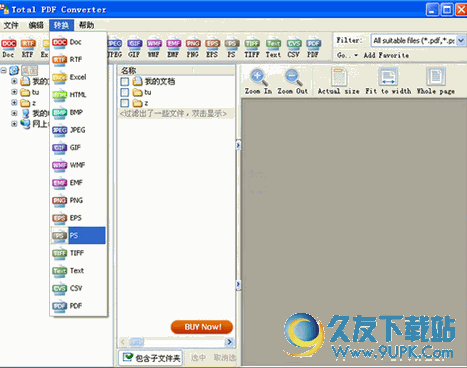
Task: Open the Go.. dropdown
Action: pos(347,55)
